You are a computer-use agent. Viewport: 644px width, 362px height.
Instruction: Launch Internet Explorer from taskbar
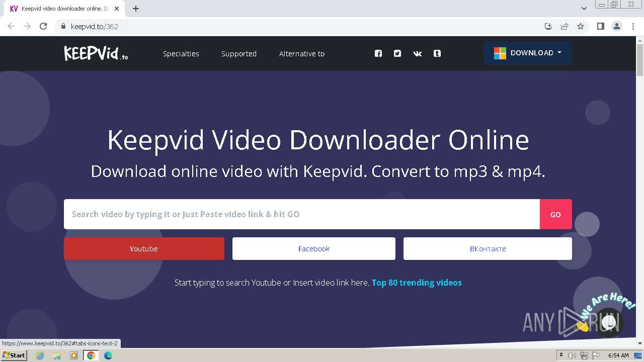point(40,355)
